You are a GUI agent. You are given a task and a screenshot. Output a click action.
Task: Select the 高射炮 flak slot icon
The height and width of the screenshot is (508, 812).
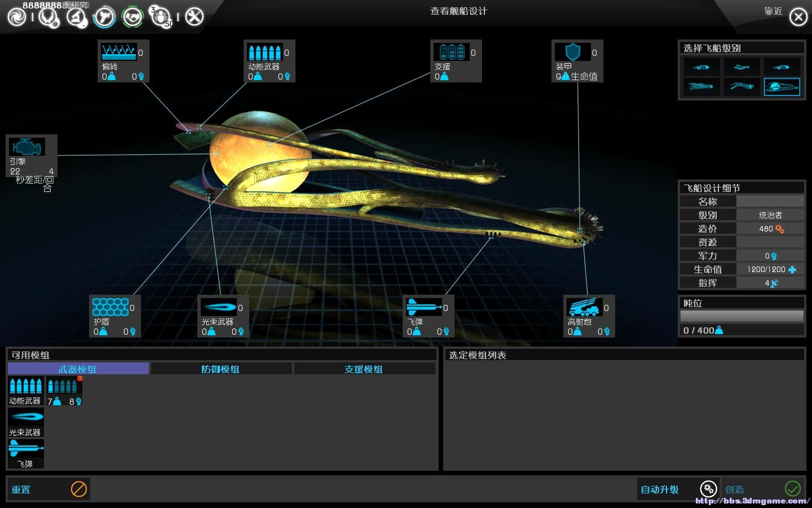(x=584, y=307)
